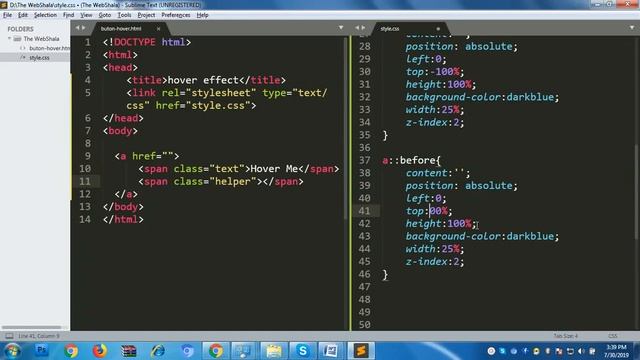
Task: Open Internet Explorer from the taskbar
Action: pyautogui.click(x=158, y=351)
